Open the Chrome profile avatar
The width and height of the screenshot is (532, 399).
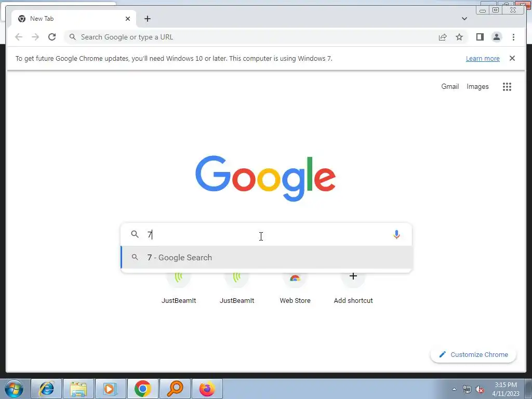pyautogui.click(x=496, y=37)
